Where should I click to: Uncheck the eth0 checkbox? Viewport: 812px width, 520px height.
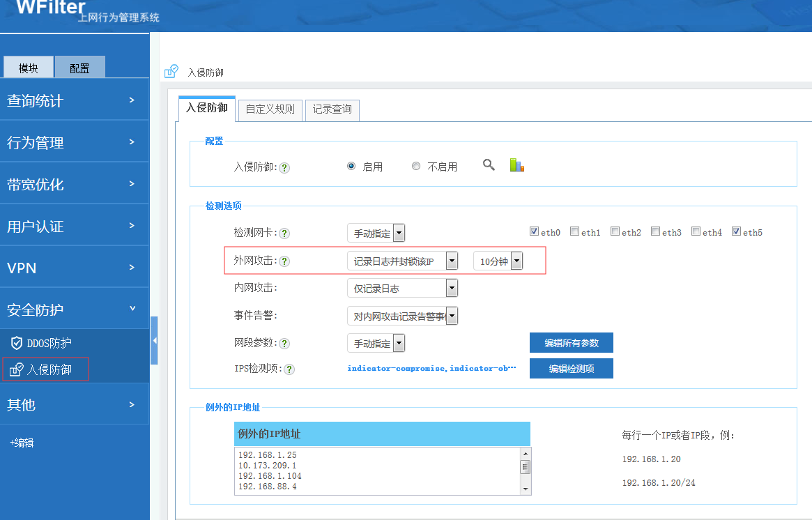point(534,231)
